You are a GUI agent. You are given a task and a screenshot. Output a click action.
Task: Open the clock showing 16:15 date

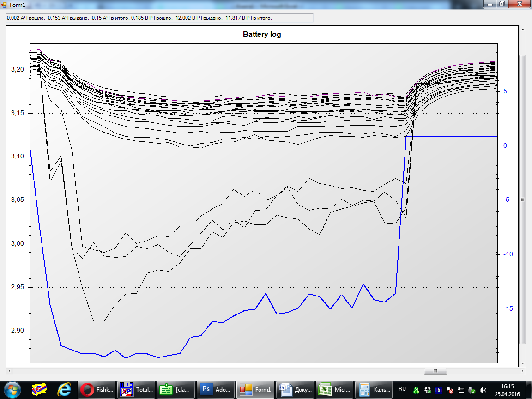point(507,389)
